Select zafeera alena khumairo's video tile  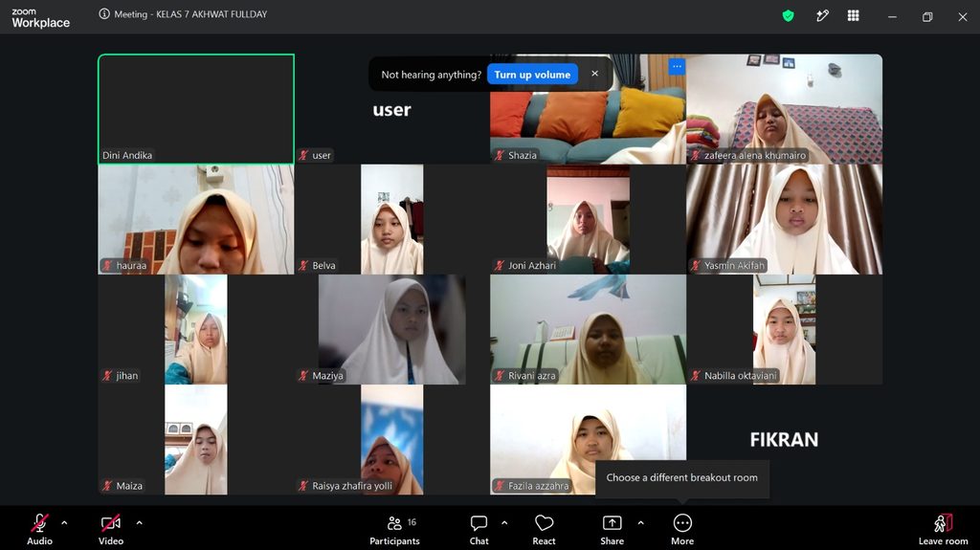(x=785, y=109)
